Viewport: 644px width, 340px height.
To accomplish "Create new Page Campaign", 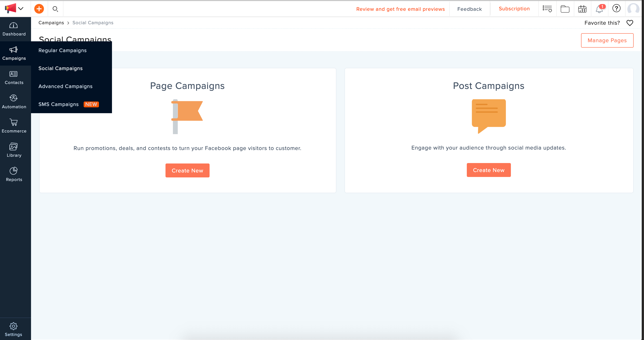I will [x=187, y=170].
